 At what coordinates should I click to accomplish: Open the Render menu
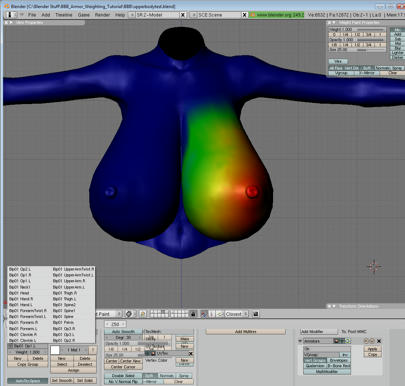pyautogui.click(x=102, y=15)
